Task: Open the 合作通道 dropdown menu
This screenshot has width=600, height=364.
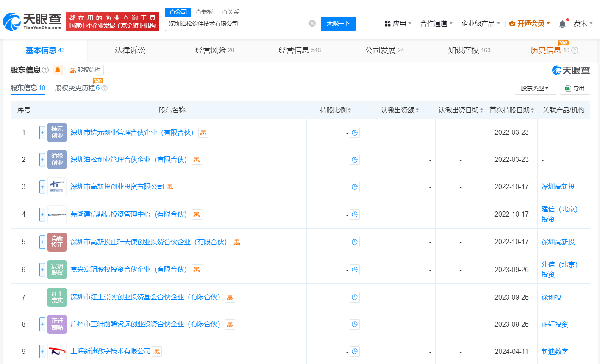Action: click(x=436, y=24)
